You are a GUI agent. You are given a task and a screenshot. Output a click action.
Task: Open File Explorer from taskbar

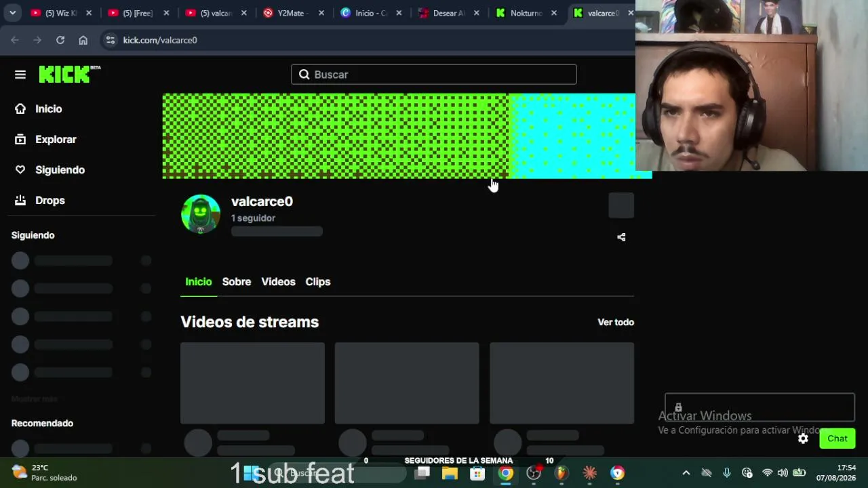click(450, 473)
